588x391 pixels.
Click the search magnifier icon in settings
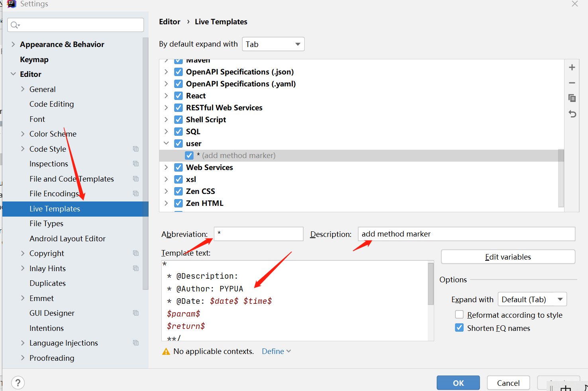[15, 25]
